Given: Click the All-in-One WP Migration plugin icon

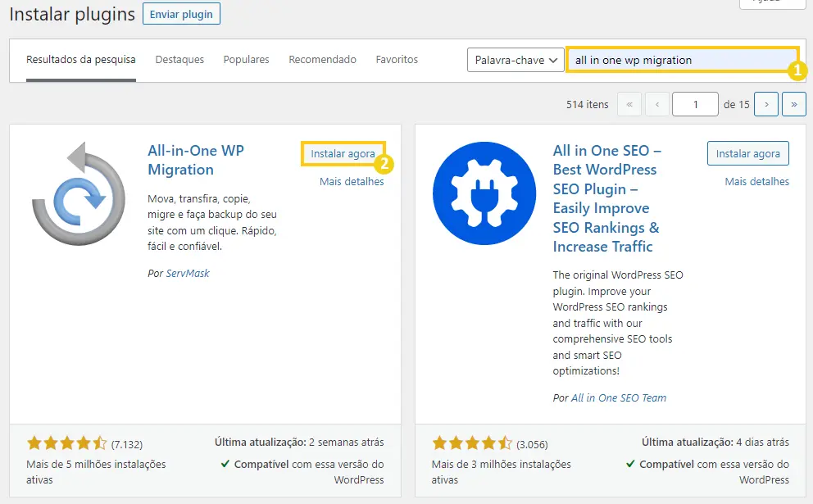Looking at the screenshot, I should tap(79, 193).
